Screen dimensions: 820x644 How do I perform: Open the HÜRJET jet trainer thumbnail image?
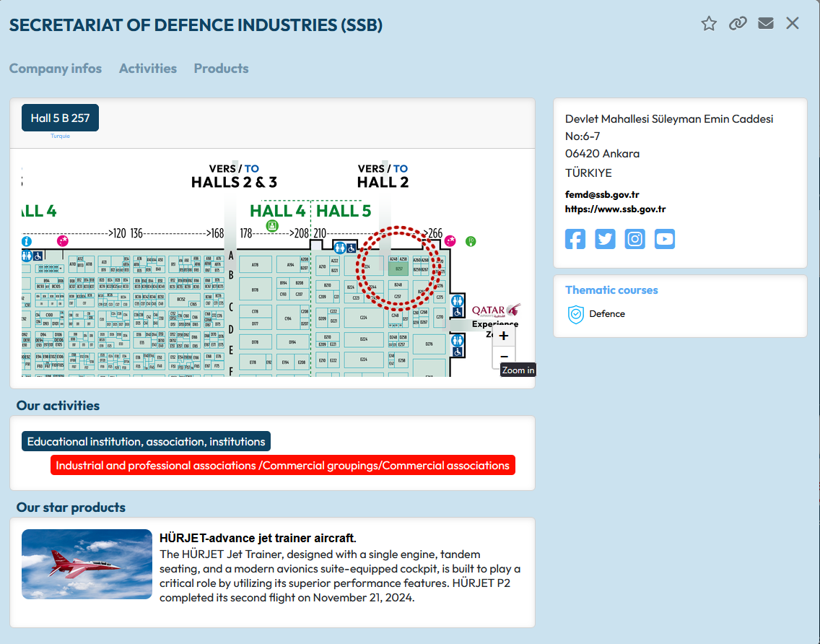pyautogui.click(x=87, y=565)
